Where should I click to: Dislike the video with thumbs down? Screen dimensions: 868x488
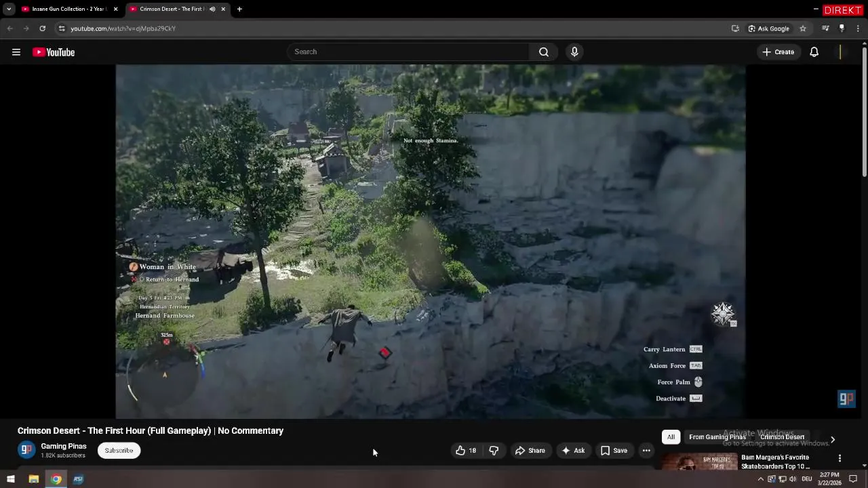(494, 451)
